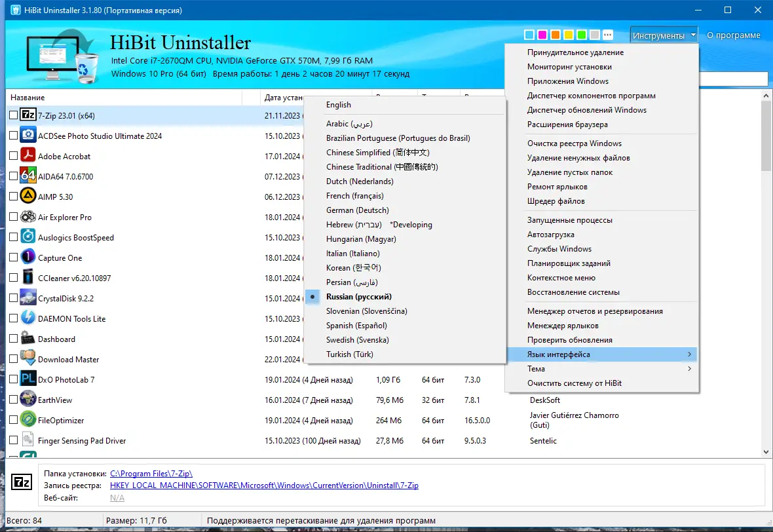
Task: Click the Download Master icon
Action: [28, 359]
